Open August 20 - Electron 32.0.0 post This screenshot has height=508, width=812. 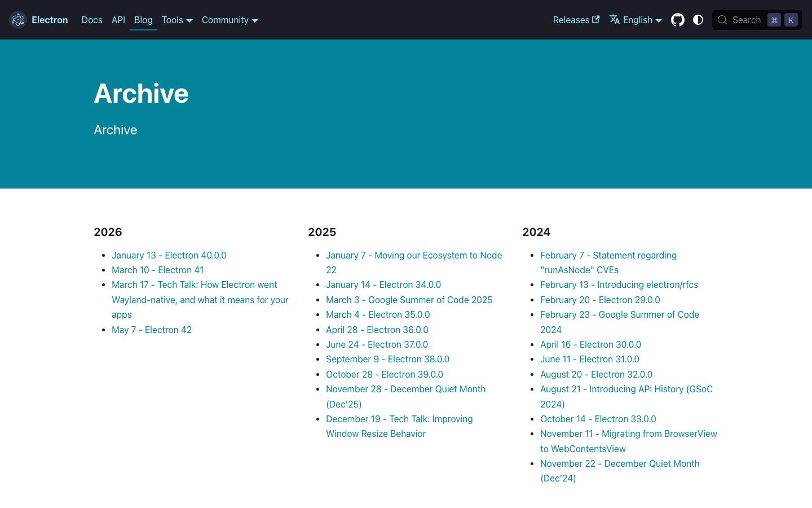(597, 374)
